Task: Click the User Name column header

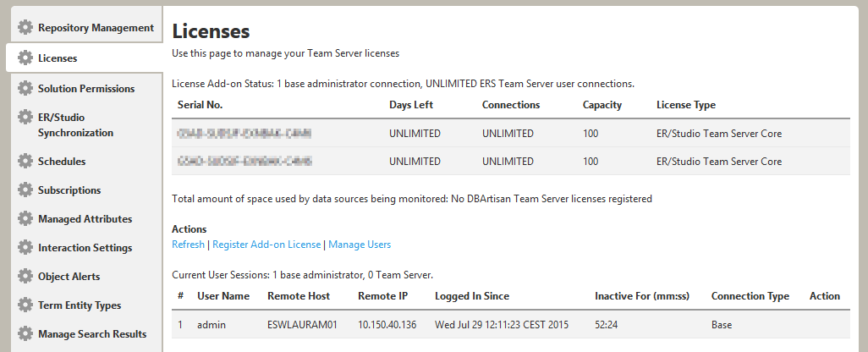Action: 223,296
